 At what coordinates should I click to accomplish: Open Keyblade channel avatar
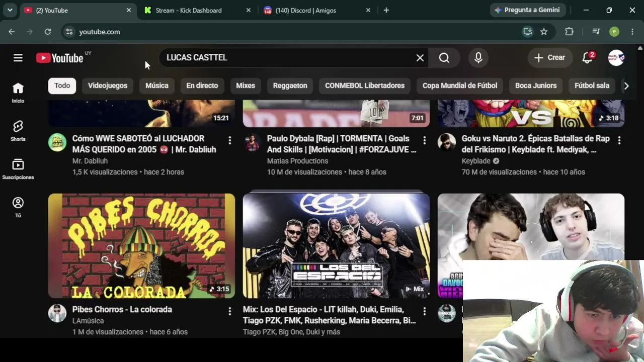tap(447, 142)
